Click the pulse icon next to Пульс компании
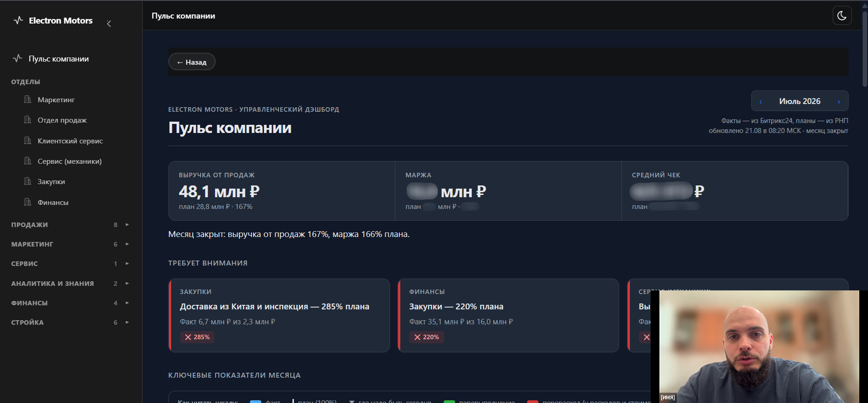868x403 pixels. 18,58
